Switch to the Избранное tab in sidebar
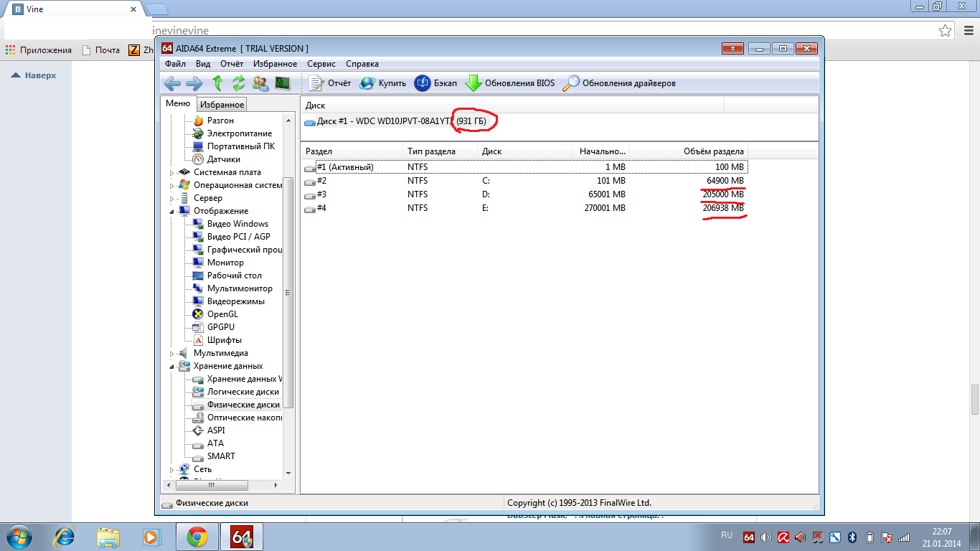Screen dimensions: 980x551 pyautogui.click(x=222, y=105)
